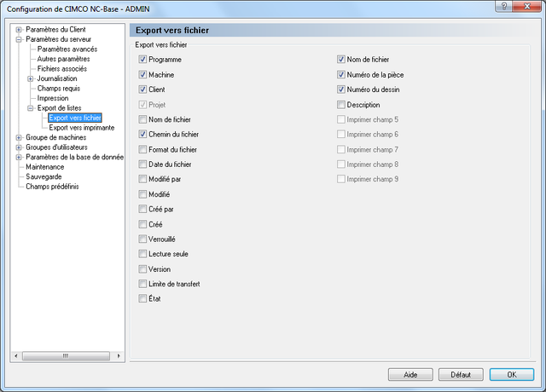Click the tree horizontal scrollbar thumb
Image resolution: width=546 pixels, height=392 pixels.
(x=66, y=356)
